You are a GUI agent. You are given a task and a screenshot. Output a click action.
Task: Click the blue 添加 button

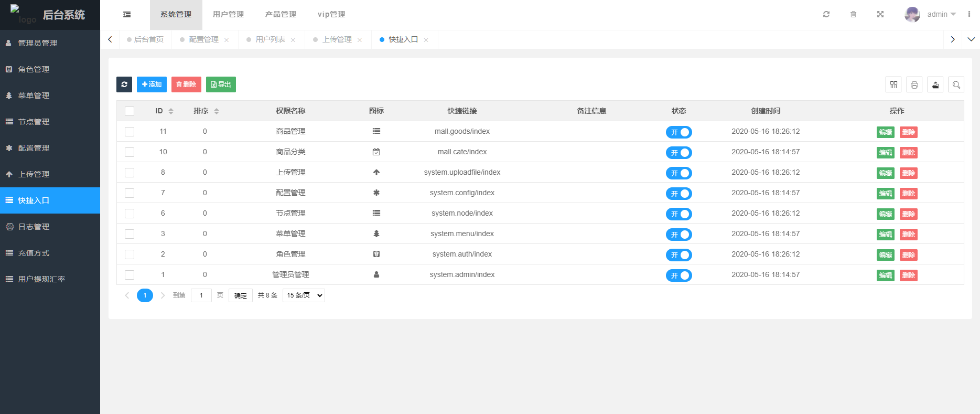[x=152, y=84]
